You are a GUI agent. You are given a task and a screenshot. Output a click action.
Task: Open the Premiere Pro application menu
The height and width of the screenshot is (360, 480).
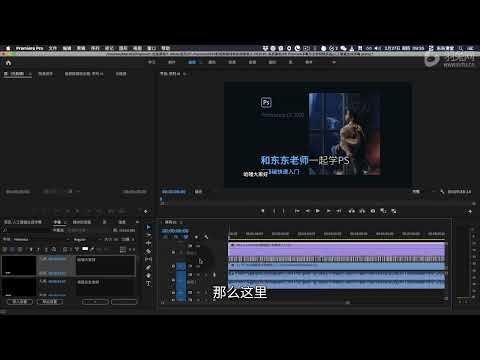(x=30, y=48)
